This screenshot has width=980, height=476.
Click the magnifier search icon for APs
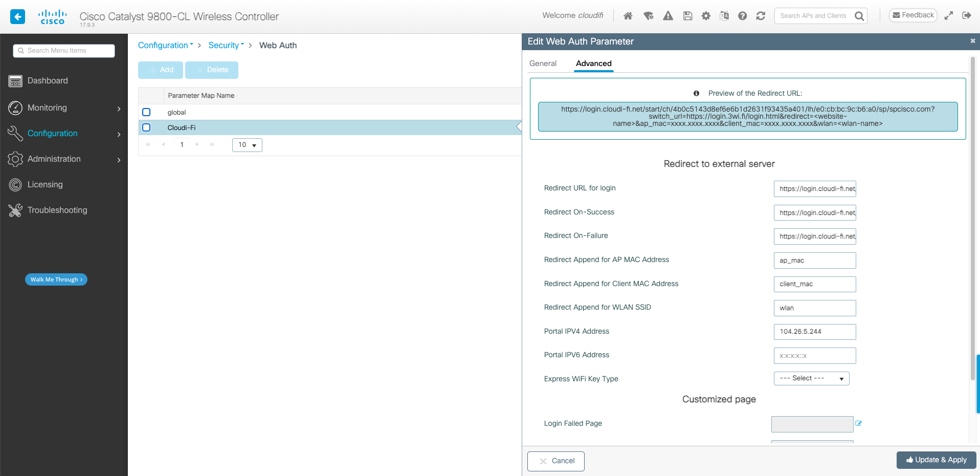tap(859, 16)
